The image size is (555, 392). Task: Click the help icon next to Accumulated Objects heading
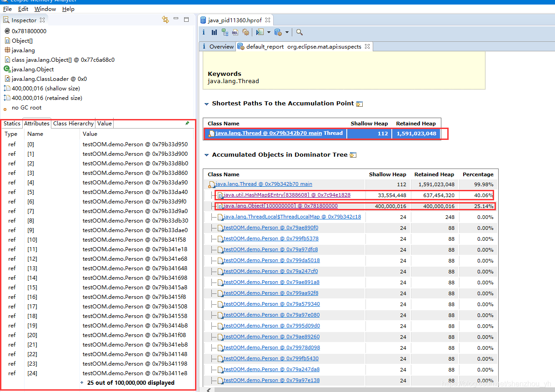353,155
